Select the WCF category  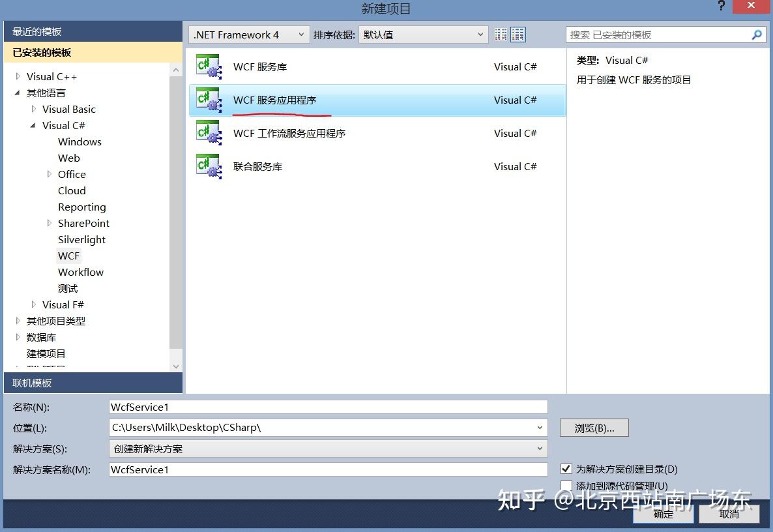pyautogui.click(x=68, y=256)
